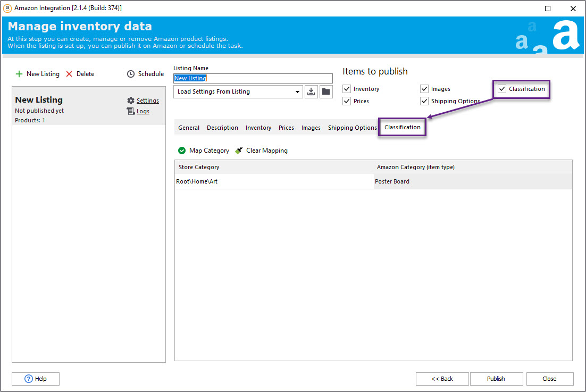Select the Root\Home\Art category row

point(274,181)
